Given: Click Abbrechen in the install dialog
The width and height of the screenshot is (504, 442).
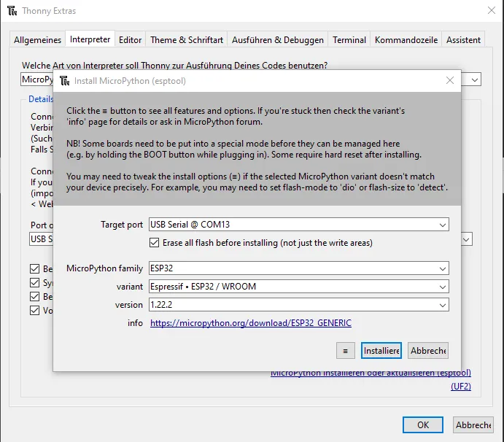Looking at the screenshot, I should pos(428,351).
